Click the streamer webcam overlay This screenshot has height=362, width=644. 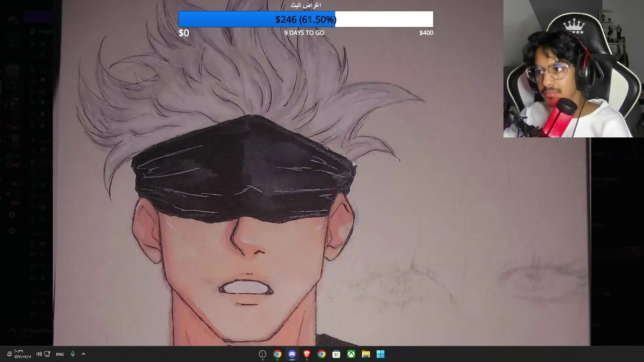click(574, 68)
